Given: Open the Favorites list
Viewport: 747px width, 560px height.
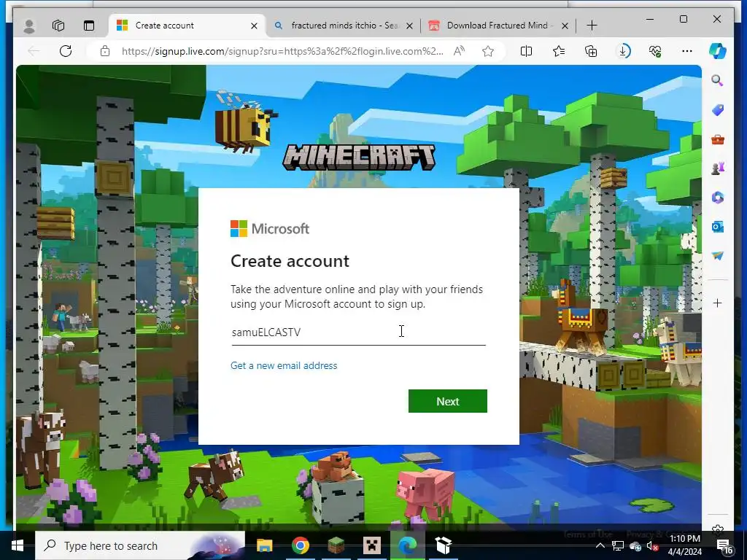Looking at the screenshot, I should click(x=559, y=51).
